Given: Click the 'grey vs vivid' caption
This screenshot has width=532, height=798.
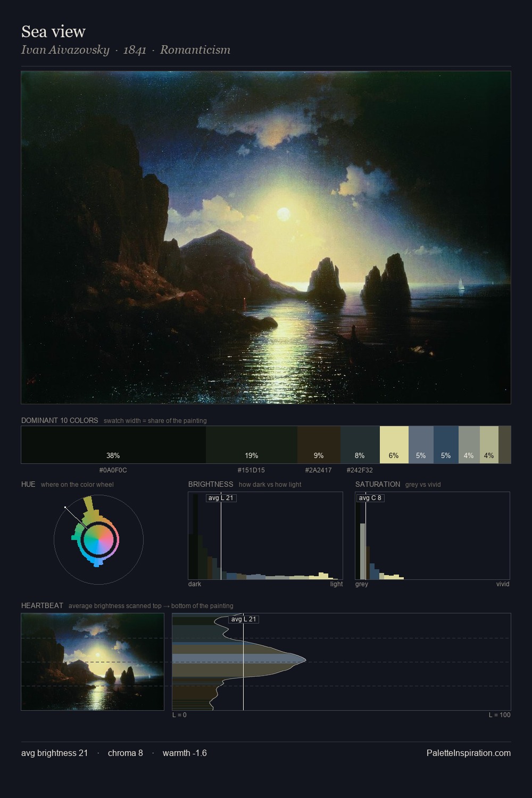Looking at the screenshot, I should (x=423, y=485).
